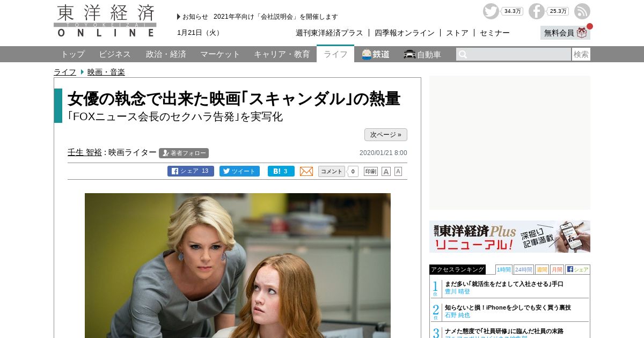
Task: Click the article headline 女優の執念で出来た映画
Action: tap(234, 99)
